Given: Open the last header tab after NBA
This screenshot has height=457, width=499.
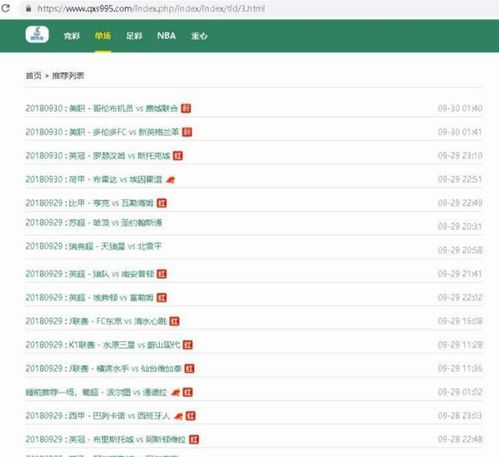Looking at the screenshot, I should point(199,36).
